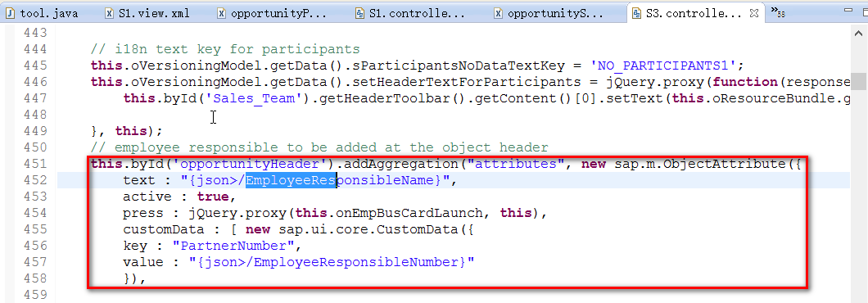Image resolution: width=868 pixels, height=303 pixels.
Task: Click the 'active' property on line 453
Action: pos(147,197)
